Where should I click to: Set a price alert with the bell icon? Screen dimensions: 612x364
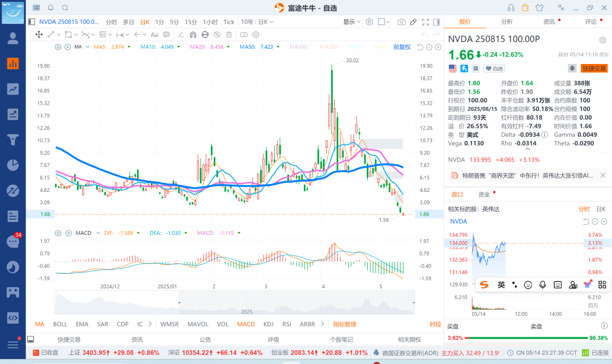pos(572,68)
